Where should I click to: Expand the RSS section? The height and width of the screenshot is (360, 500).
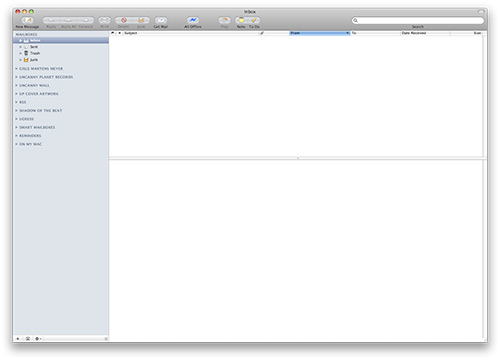[x=16, y=102]
